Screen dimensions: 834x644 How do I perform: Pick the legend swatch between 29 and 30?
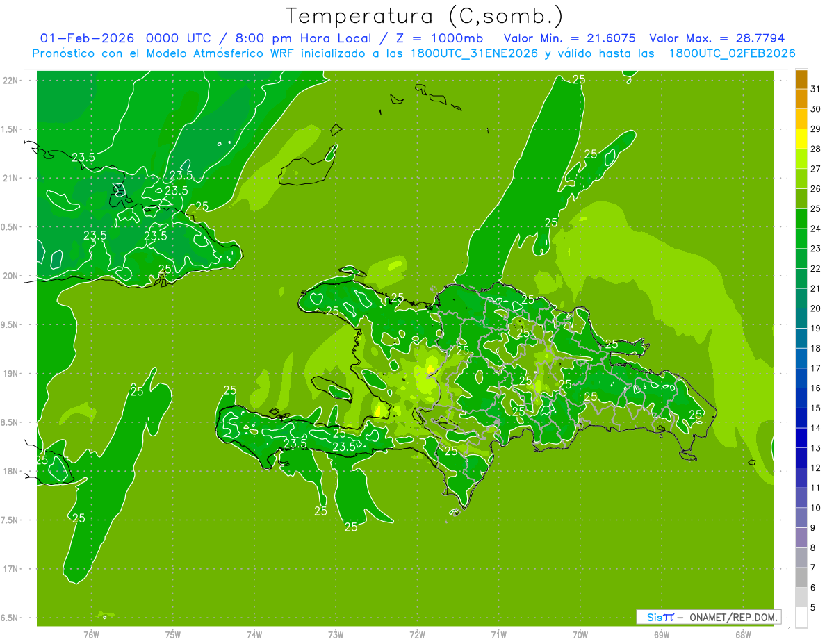coord(801,119)
